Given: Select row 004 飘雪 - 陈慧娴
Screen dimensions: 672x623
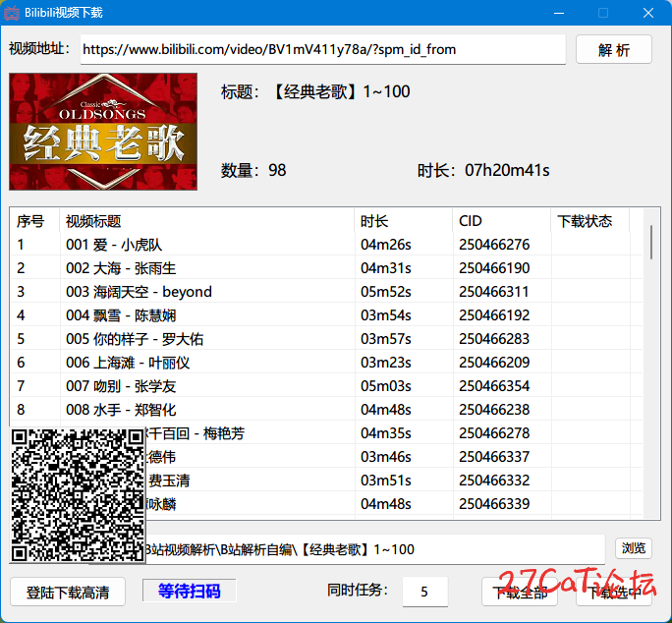Looking at the screenshot, I should pyautogui.click(x=326, y=315).
